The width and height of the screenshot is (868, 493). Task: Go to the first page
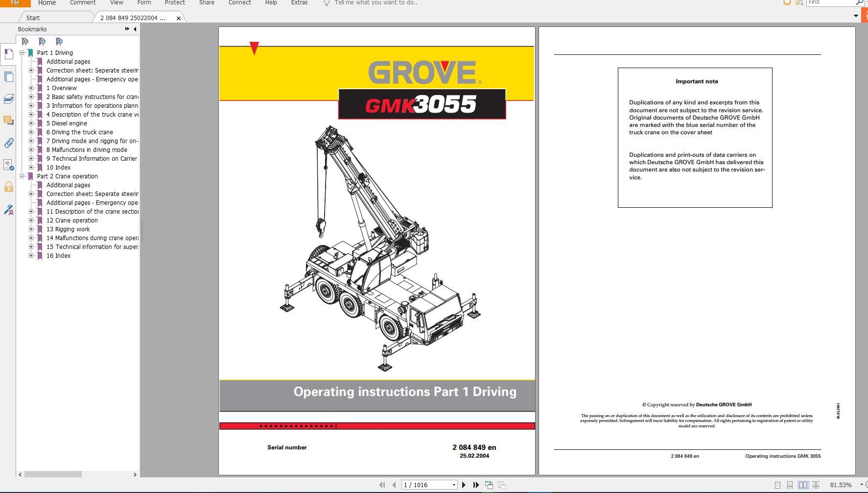[x=382, y=485]
